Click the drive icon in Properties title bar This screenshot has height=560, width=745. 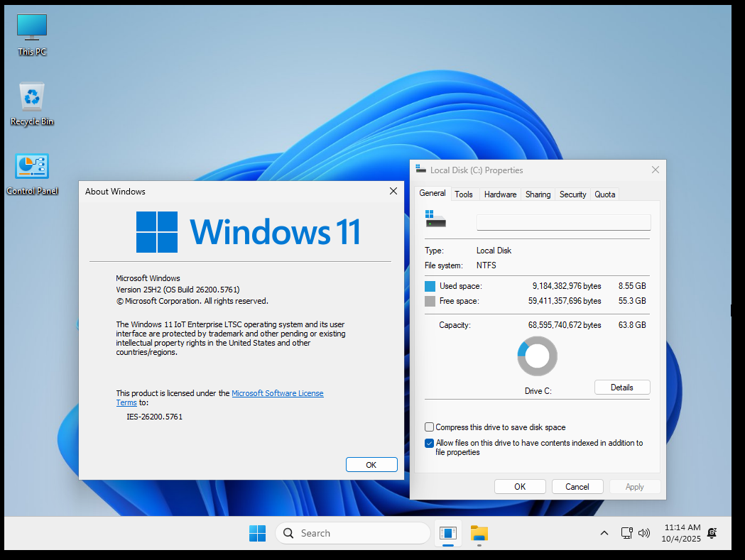click(420, 169)
